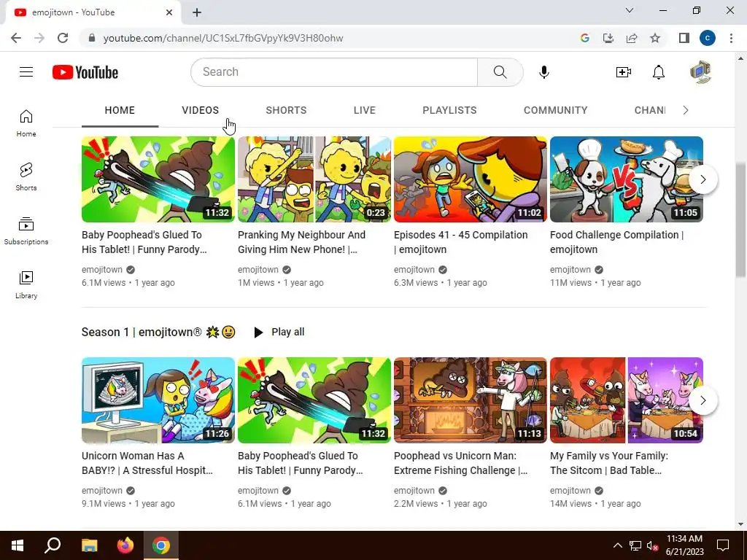
Task: Click the search magnifier button
Action: [x=500, y=72]
